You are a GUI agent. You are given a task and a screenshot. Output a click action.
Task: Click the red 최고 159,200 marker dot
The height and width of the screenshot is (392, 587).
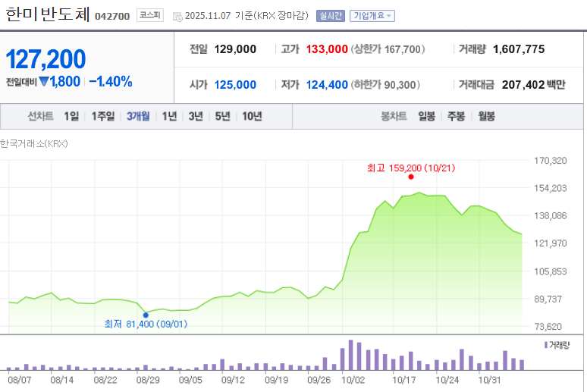click(411, 177)
